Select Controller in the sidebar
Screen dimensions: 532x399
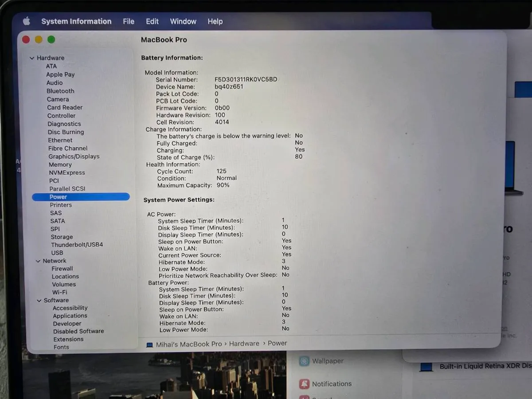point(61,116)
